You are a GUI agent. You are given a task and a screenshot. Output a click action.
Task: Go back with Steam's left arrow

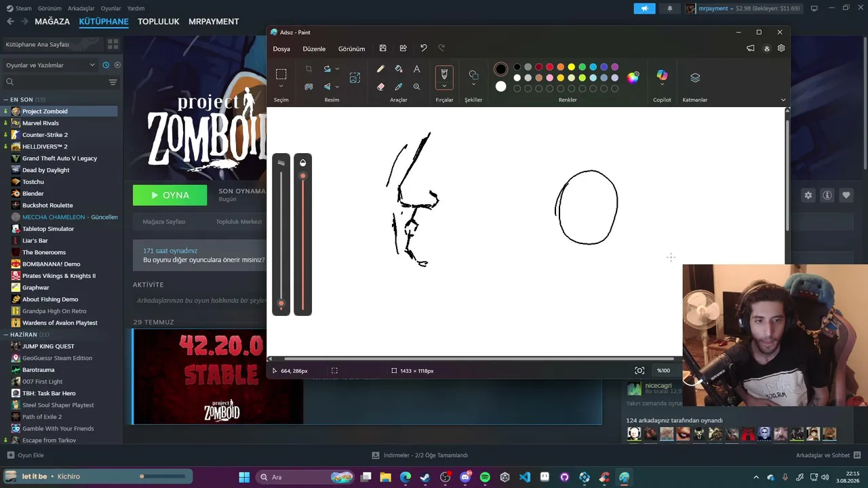pos(10,22)
